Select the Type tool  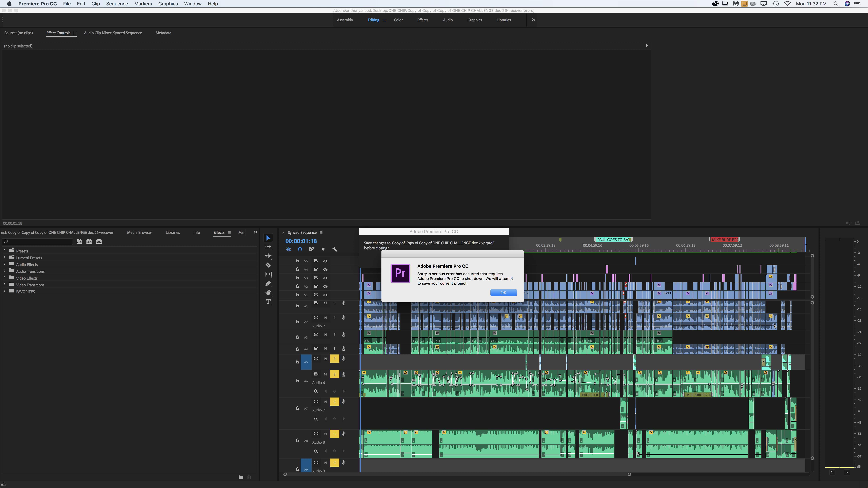[268, 302]
